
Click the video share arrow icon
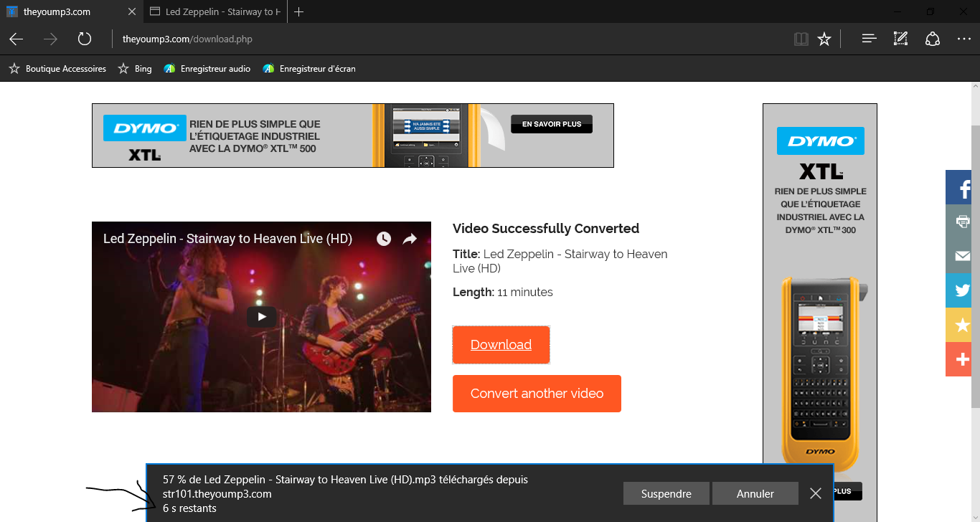coord(410,239)
